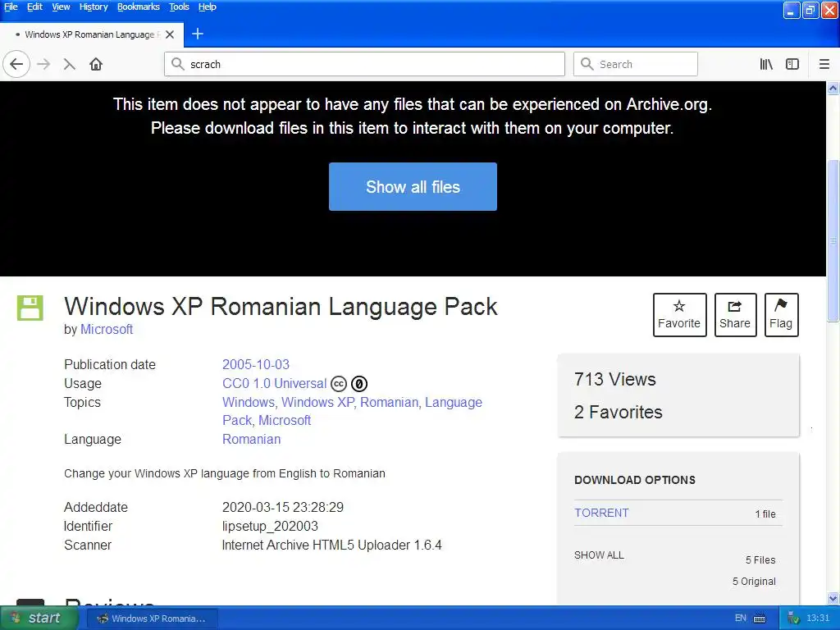Click the magnifier icon in the address bar
The width and height of the screenshot is (840, 630).
click(177, 64)
